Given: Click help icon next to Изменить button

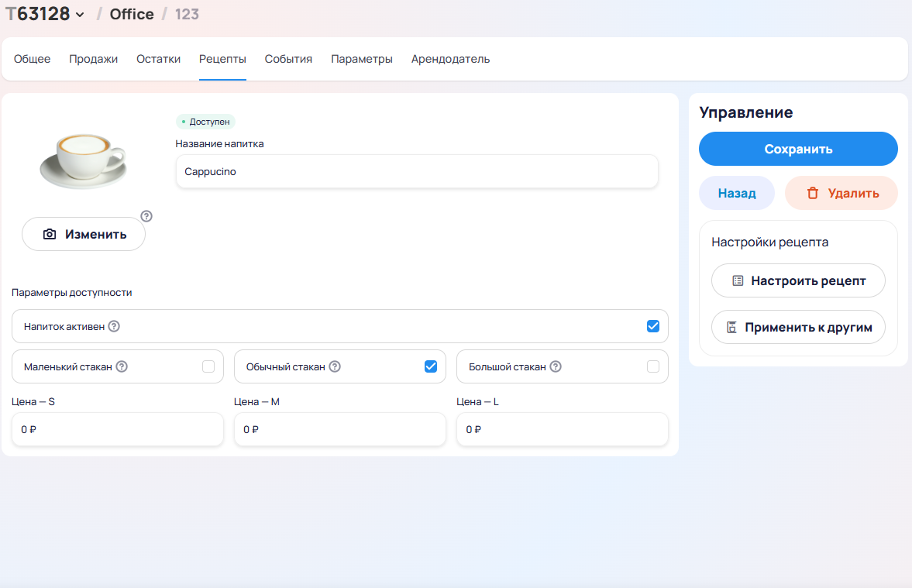Looking at the screenshot, I should coord(146,216).
